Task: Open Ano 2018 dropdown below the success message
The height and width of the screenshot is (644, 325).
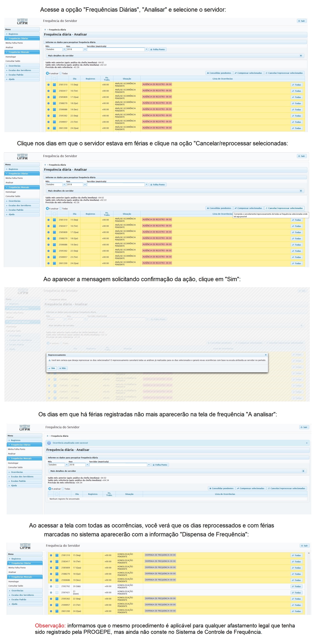Action: (87, 465)
